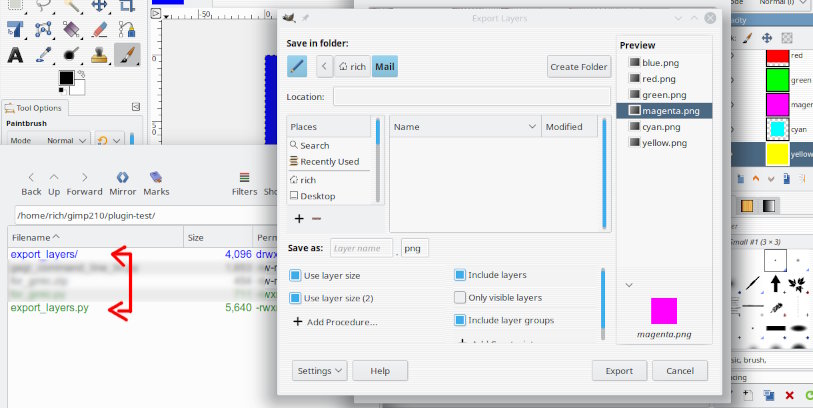The image size is (813, 408).
Task: Click the Create Folder button
Action: (579, 66)
